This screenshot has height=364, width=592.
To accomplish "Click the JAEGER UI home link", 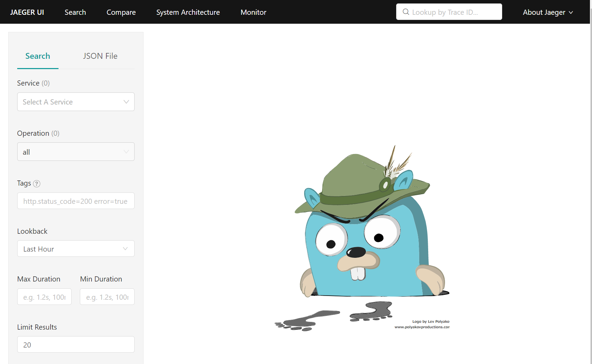I will [27, 12].
